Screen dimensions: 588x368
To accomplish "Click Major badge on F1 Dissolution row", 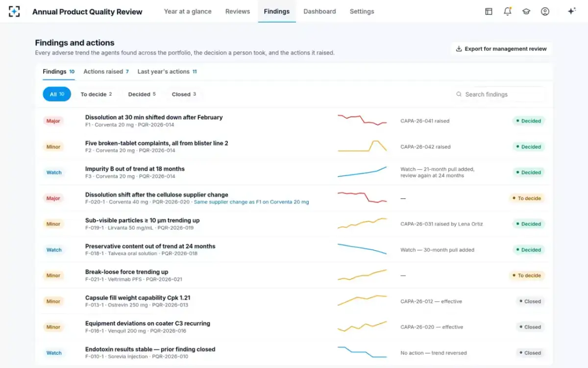I will (53, 121).
